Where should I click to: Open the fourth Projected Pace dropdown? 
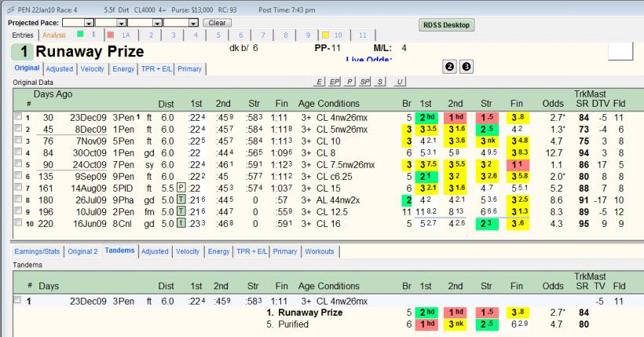point(193,23)
